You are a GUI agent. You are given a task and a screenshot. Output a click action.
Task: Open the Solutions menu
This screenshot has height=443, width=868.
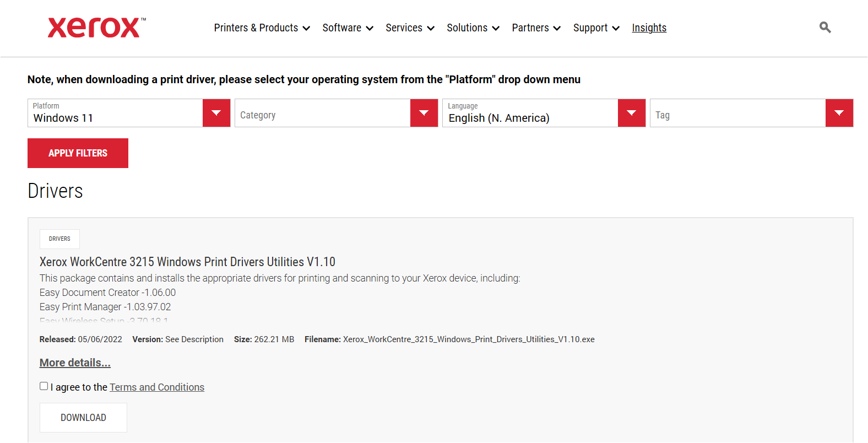(473, 28)
